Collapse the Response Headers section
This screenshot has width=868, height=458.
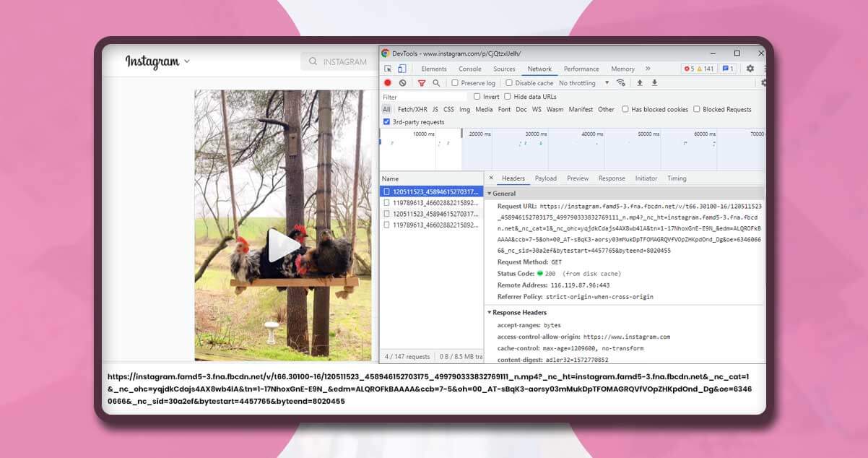pyautogui.click(x=490, y=312)
